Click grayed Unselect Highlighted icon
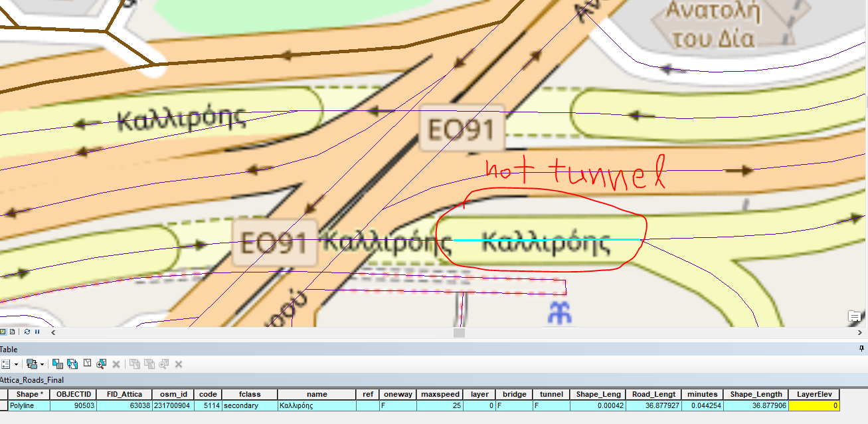The height and width of the screenshot is (424, 868). tap(135, 364)
